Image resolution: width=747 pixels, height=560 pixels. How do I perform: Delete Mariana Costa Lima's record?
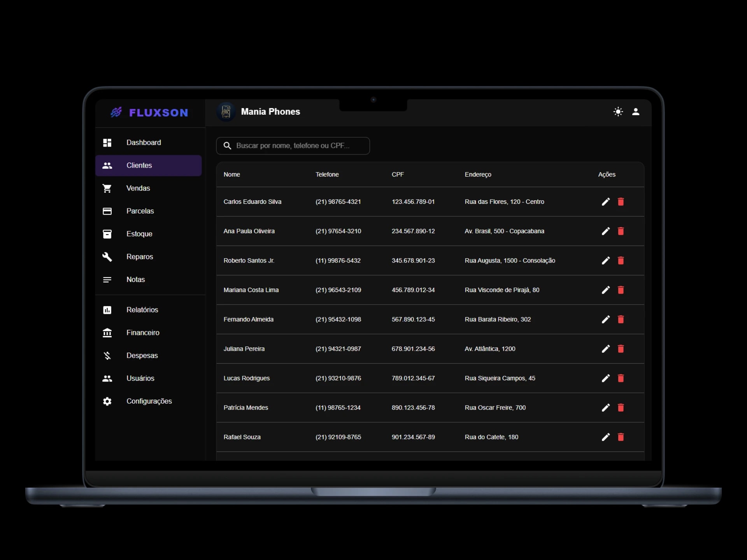pyautogui.click(x=621, y=290)
